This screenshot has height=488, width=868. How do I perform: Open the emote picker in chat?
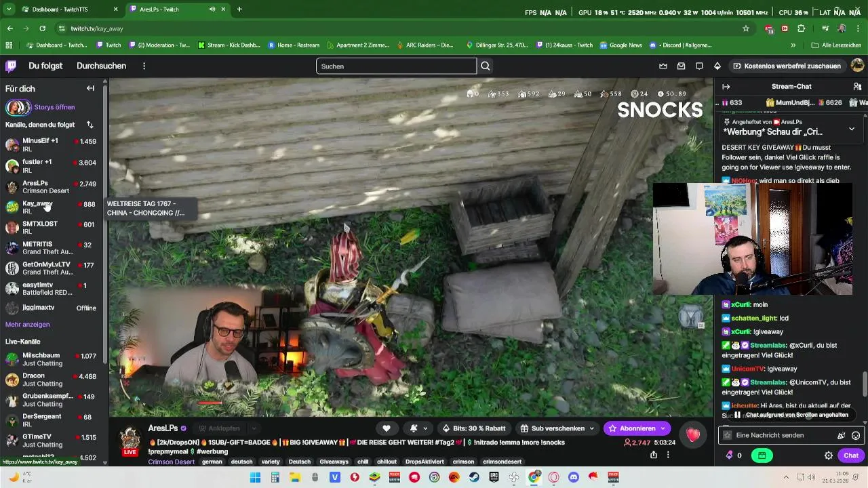pyautogui.click(x=856, y=435)
